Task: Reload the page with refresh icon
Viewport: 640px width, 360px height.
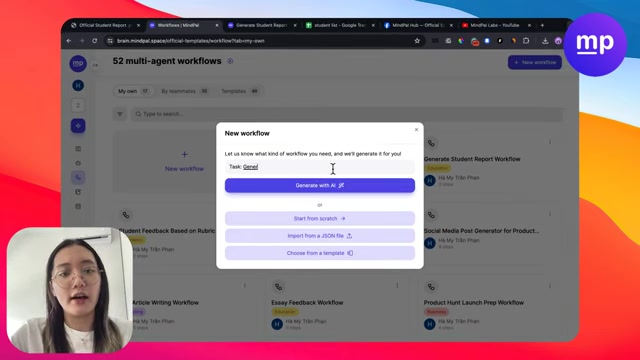Action: (95, 41)
